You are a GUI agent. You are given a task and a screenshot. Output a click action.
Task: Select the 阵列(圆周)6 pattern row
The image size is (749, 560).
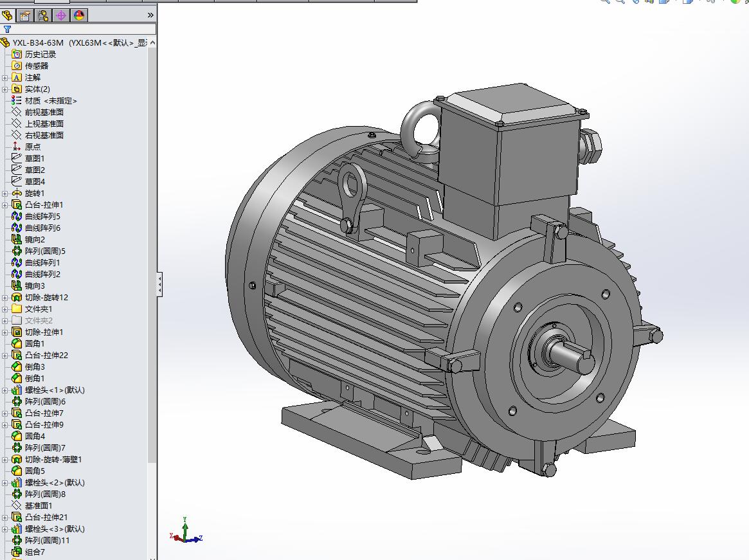(x=39, y=401)
